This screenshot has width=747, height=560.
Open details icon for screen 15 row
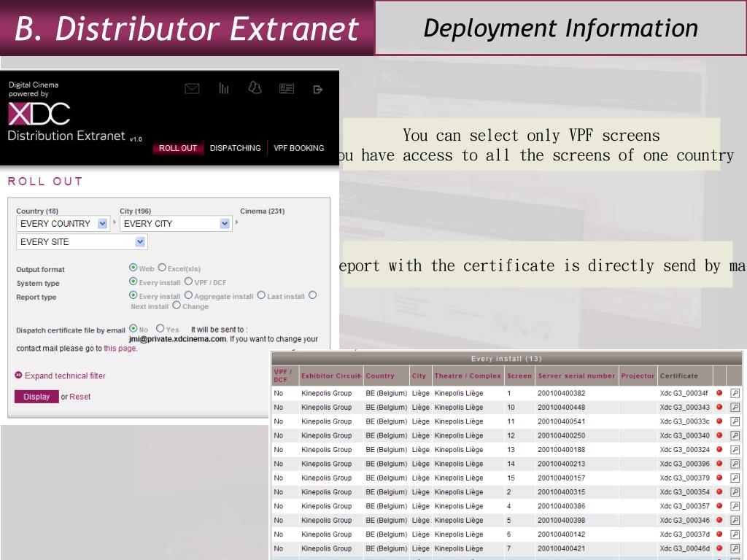pyautogui.click(x=735, y=478)
